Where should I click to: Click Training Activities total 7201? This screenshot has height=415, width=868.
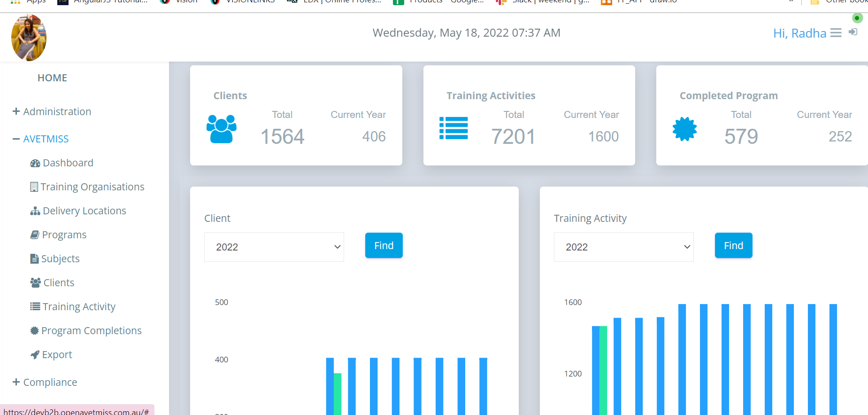tap(514, 137)
